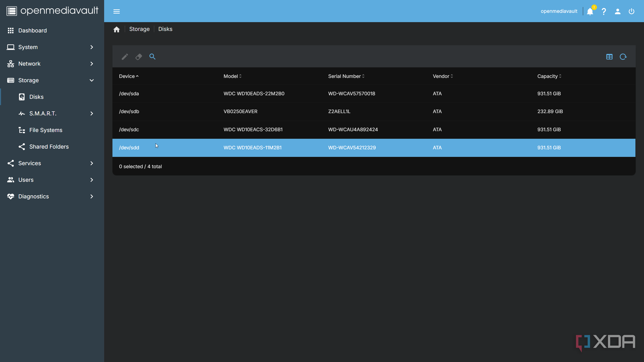The height and width of the screenshot is (362, 644).
Task: Sort by the Model column header
Action: (232, 76)
